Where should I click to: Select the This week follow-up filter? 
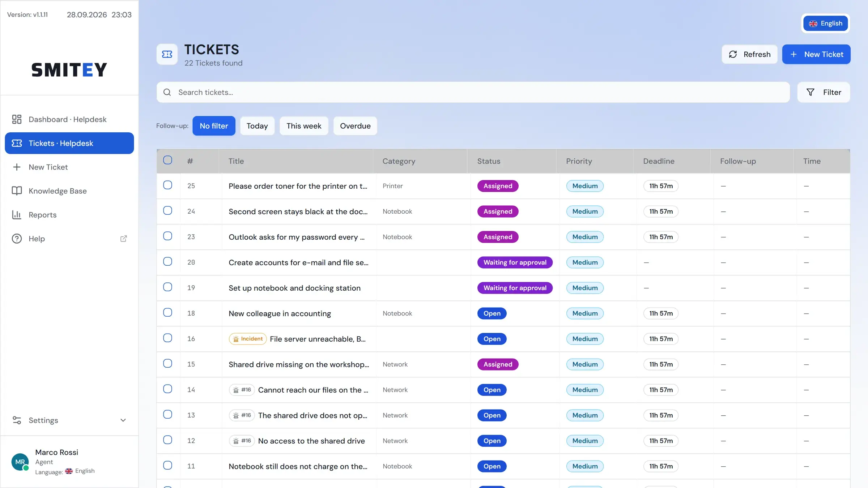point(304,126)
